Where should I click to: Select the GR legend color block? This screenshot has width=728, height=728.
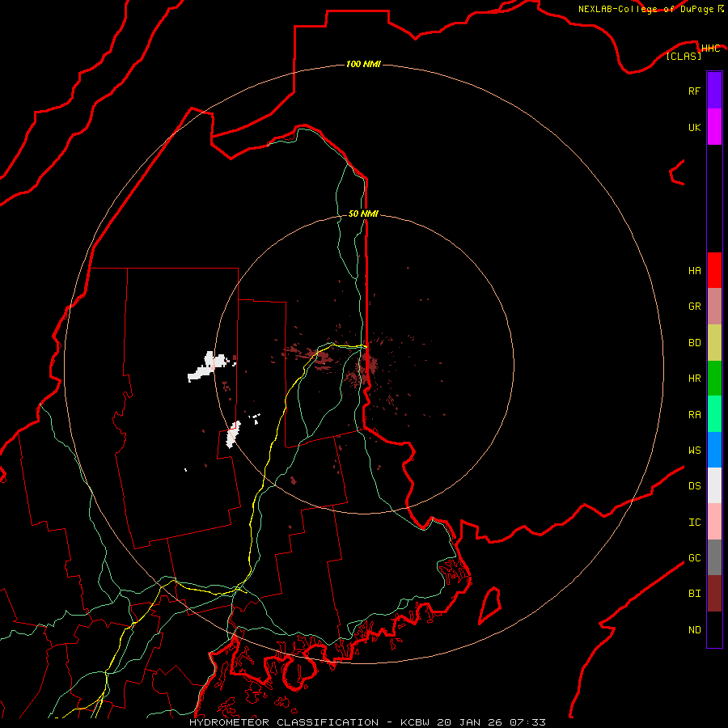[714, 307]
